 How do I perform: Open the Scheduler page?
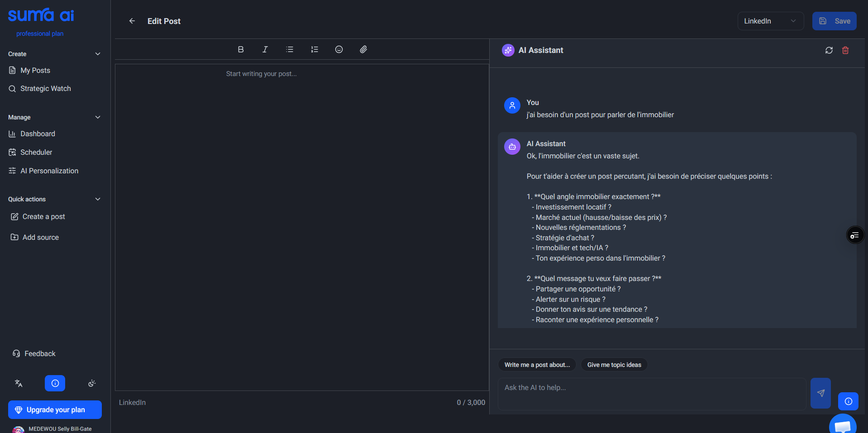tap(36, 152)
